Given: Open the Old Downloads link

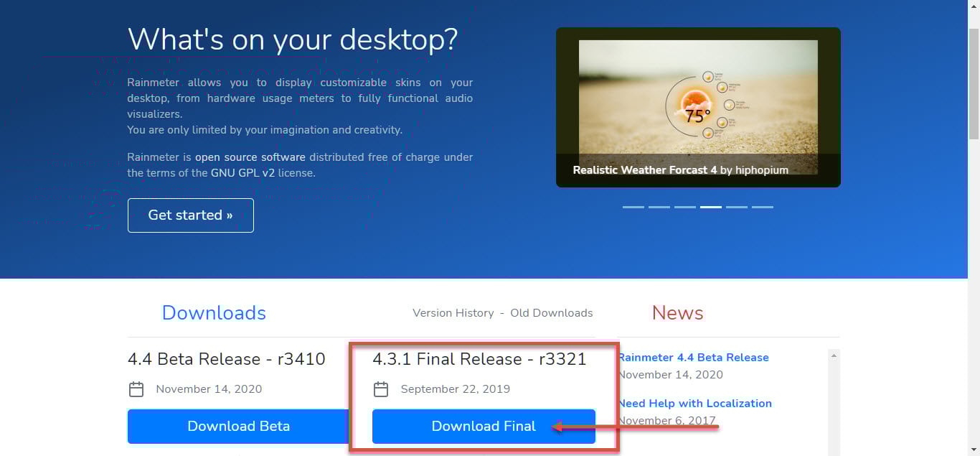Looking at the screenshot, I should click(x=552, y=313).
